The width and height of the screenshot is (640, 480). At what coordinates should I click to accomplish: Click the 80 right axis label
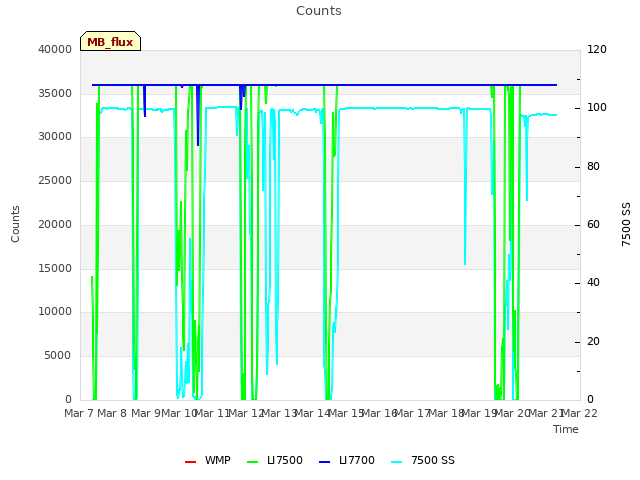tap(593, 167)
